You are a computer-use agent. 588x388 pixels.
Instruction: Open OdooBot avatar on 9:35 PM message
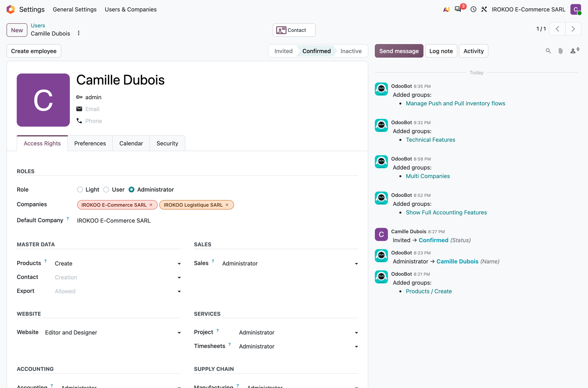point(381,89)
